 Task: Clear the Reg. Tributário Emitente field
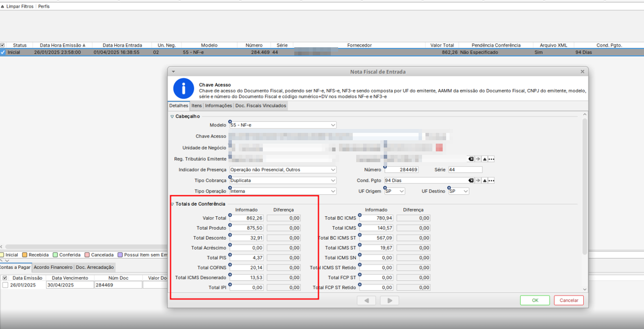pyautogui.click(x=471, y=159)
